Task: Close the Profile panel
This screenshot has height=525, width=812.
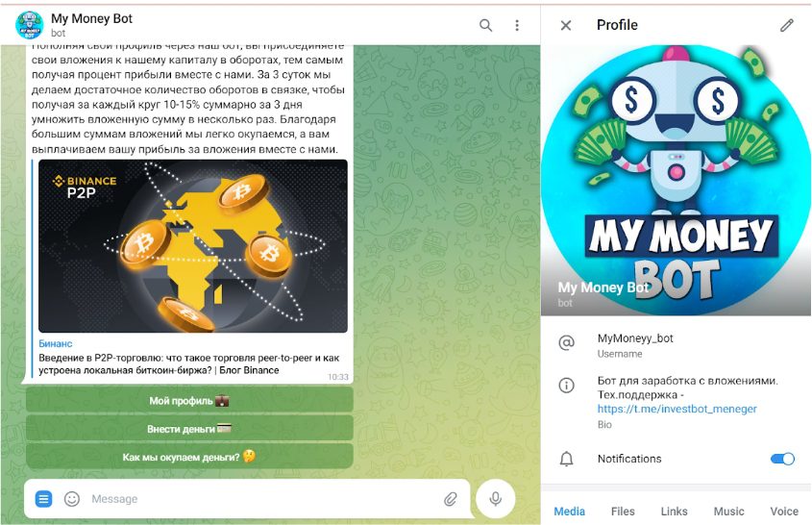Action: tap(566, 25)
